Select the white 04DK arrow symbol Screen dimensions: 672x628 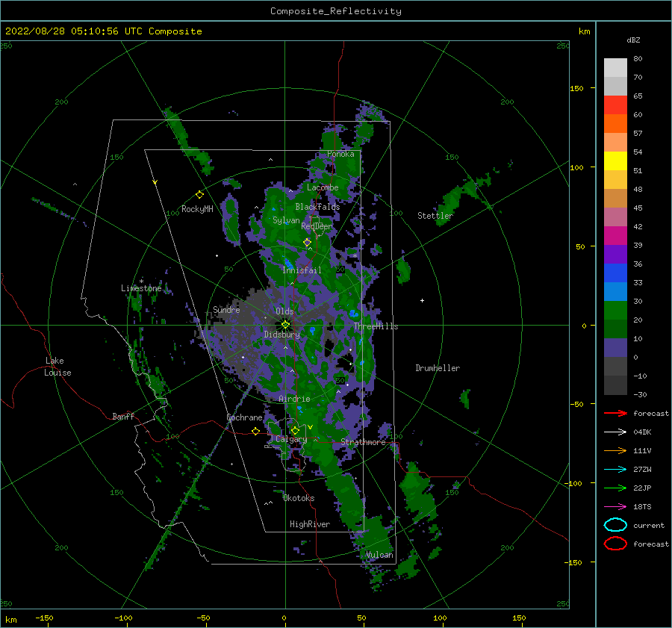click(615, 432)
